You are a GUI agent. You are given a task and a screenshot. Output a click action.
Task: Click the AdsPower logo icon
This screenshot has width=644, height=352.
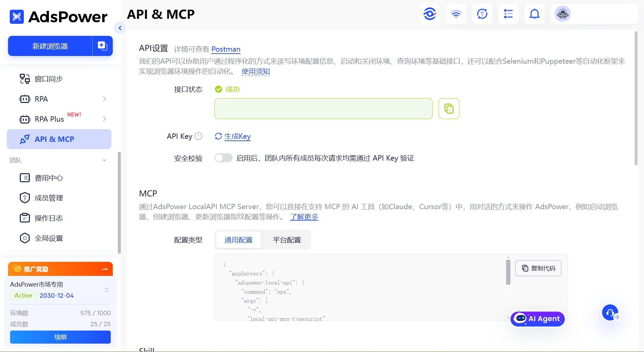click(x=17, y=17)
